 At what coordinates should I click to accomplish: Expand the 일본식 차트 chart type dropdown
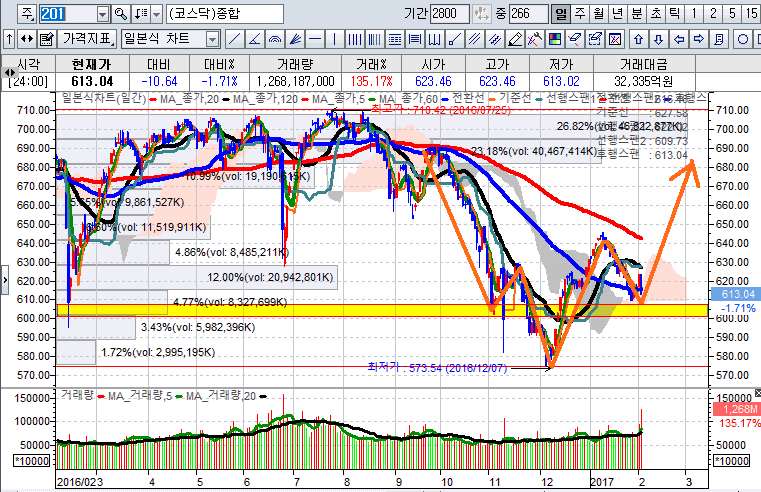click(212, 39)
